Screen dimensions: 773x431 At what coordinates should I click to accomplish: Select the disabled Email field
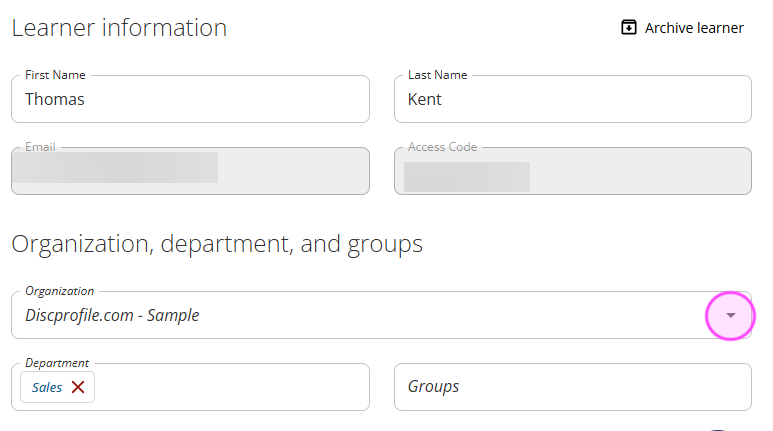pos(190,171)
